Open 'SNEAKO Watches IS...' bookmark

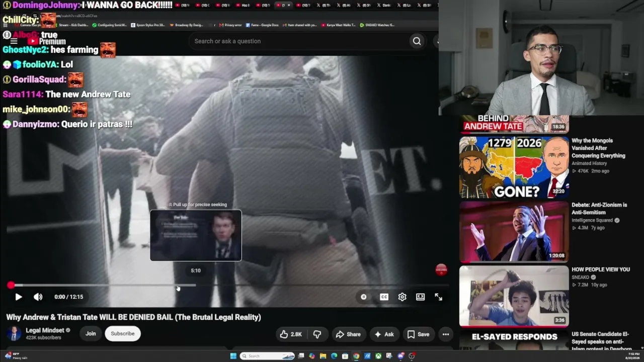pyautogui.click(x=377, y=25)
